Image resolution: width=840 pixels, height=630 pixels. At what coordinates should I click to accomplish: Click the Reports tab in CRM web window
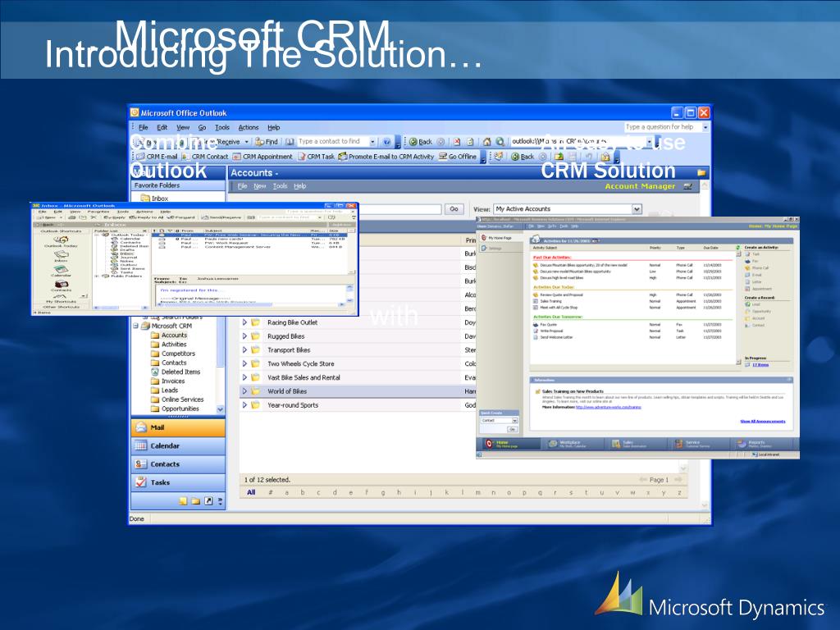pyautogui.click(x=761, y=444)
